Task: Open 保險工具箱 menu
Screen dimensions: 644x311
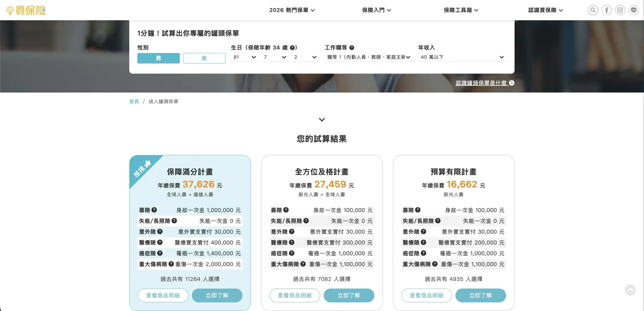Action: coord(461,10)
